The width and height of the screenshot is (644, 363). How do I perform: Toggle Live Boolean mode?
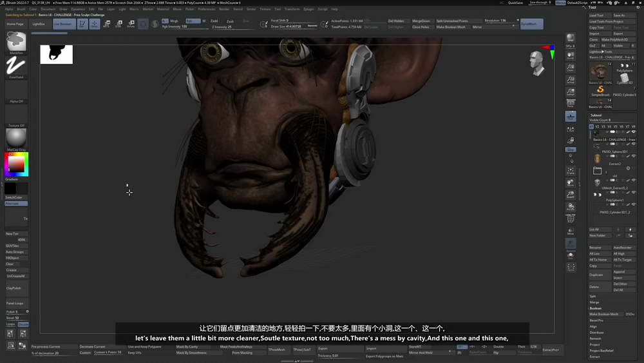[64, 24]
